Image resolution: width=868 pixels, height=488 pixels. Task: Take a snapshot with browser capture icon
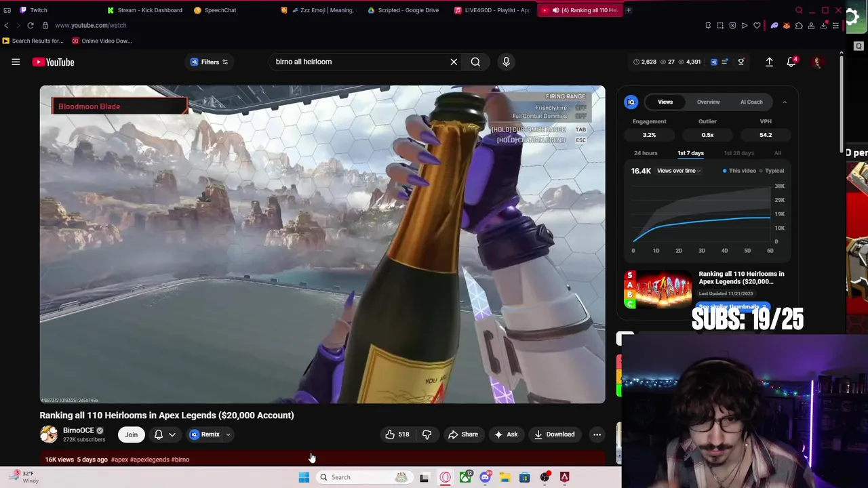click(720, 26)
